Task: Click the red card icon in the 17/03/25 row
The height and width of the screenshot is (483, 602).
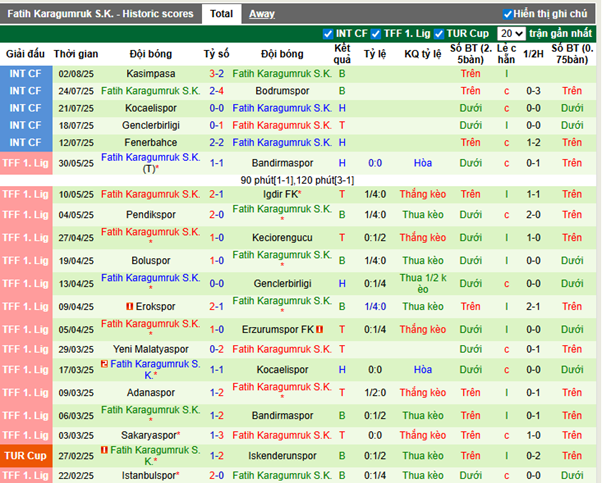Action: [104, 364]
